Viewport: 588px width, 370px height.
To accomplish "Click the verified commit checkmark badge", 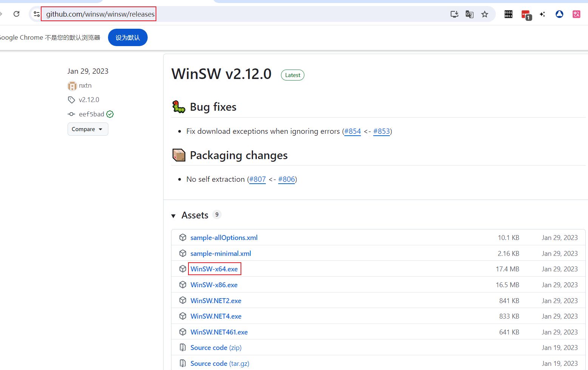I will (110, 114).
